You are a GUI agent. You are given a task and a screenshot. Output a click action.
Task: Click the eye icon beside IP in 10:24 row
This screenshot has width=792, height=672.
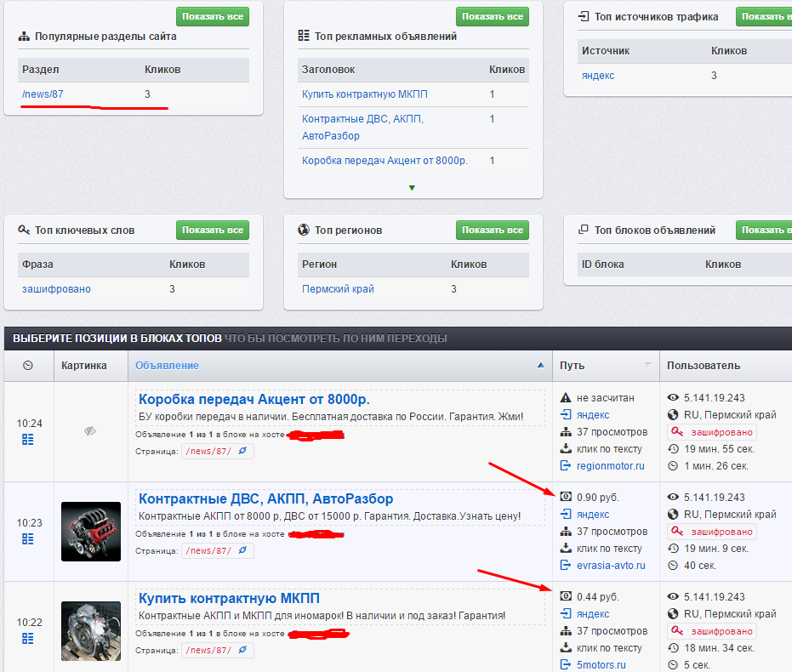coord(673,398)
